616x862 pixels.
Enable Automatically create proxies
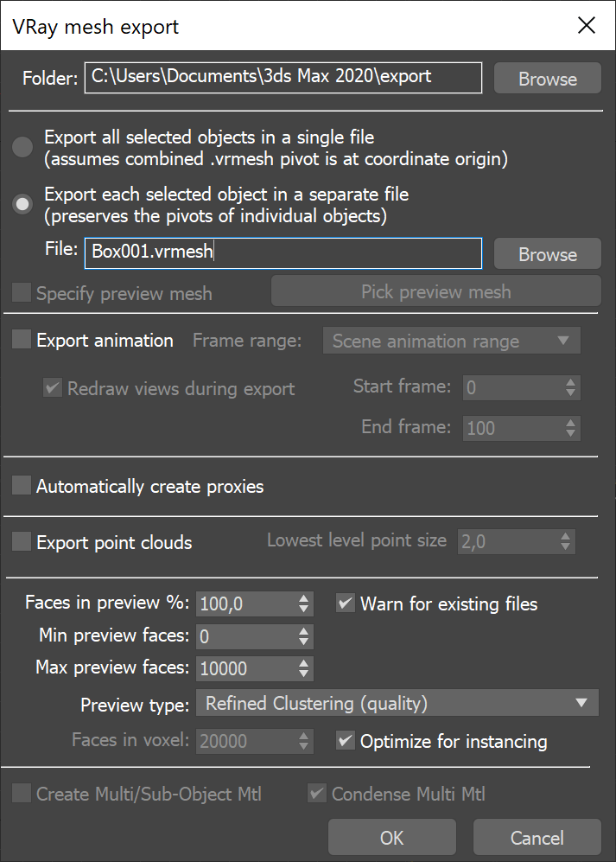(21, 486)
